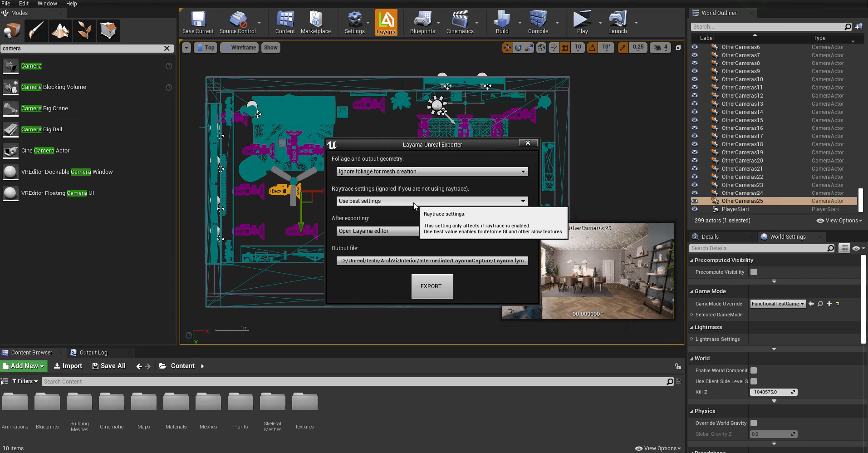
Task: Open the After exporting dropdown
Action: pyautogui.click(x=378, y=231)
